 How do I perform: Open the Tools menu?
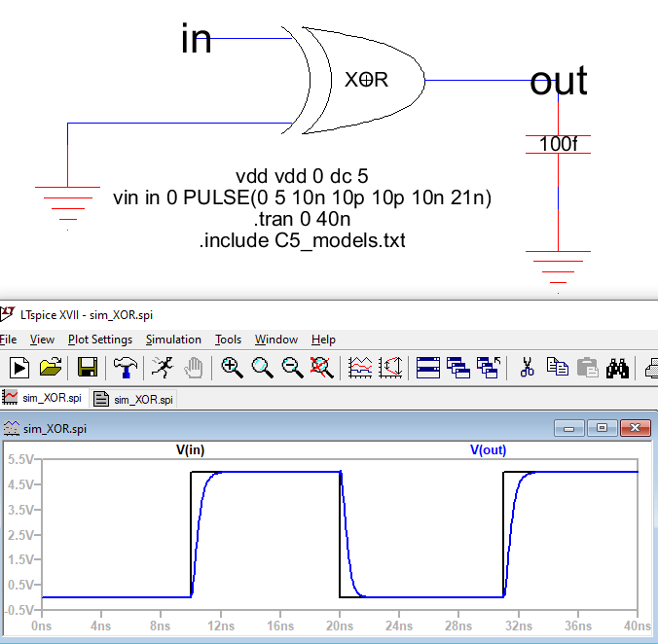[x=228, y=340]
